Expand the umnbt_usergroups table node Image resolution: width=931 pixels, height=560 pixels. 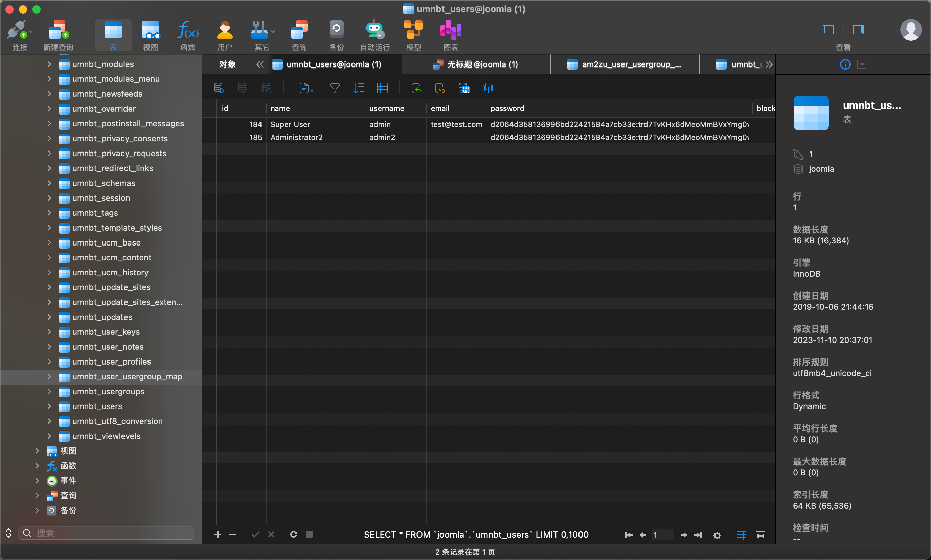(49, 391)
